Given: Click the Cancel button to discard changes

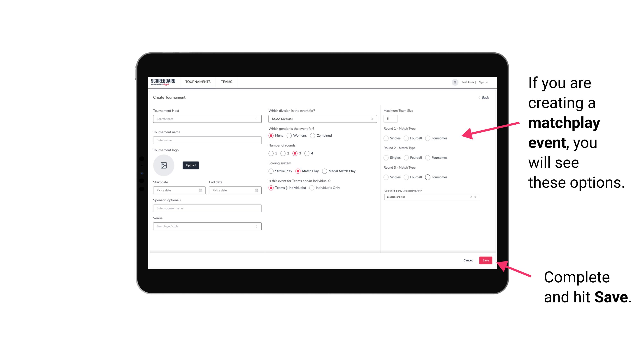Looking at the screenshot, I should (468, 260).
